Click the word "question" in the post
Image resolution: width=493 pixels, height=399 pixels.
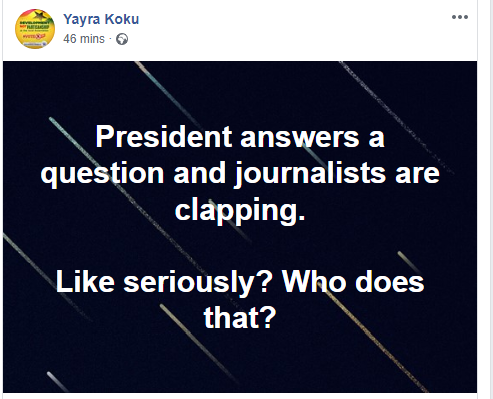[x=102, y=175]
